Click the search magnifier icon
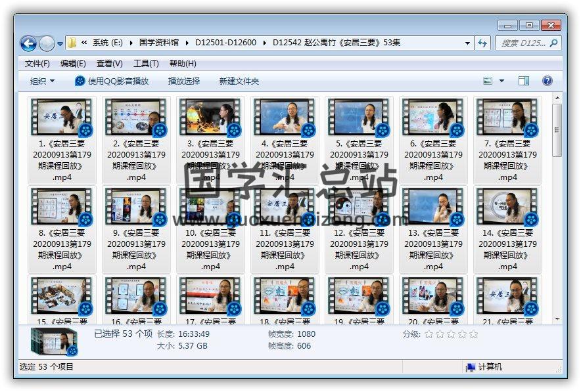The height and width of the screenshot is (392, 581). point(553,43)
